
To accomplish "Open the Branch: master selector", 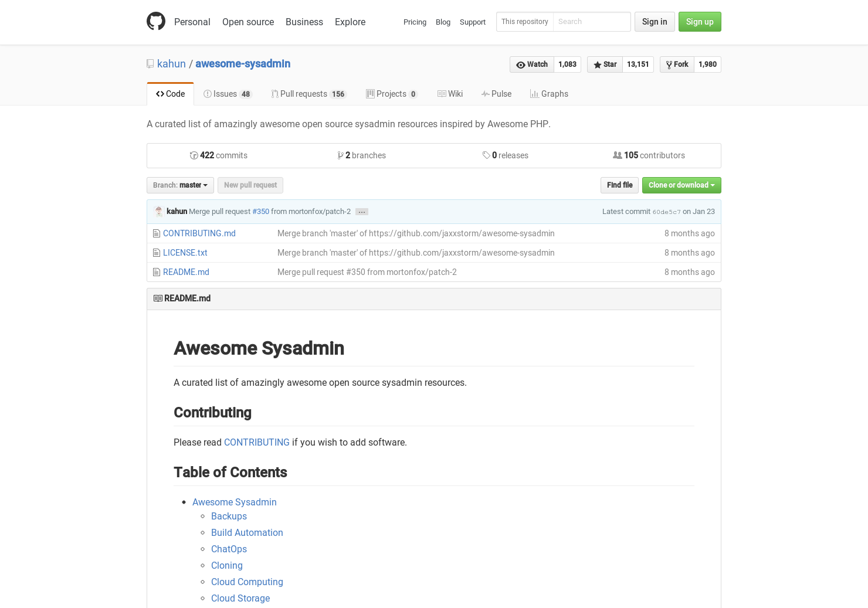I will [180, 185].
